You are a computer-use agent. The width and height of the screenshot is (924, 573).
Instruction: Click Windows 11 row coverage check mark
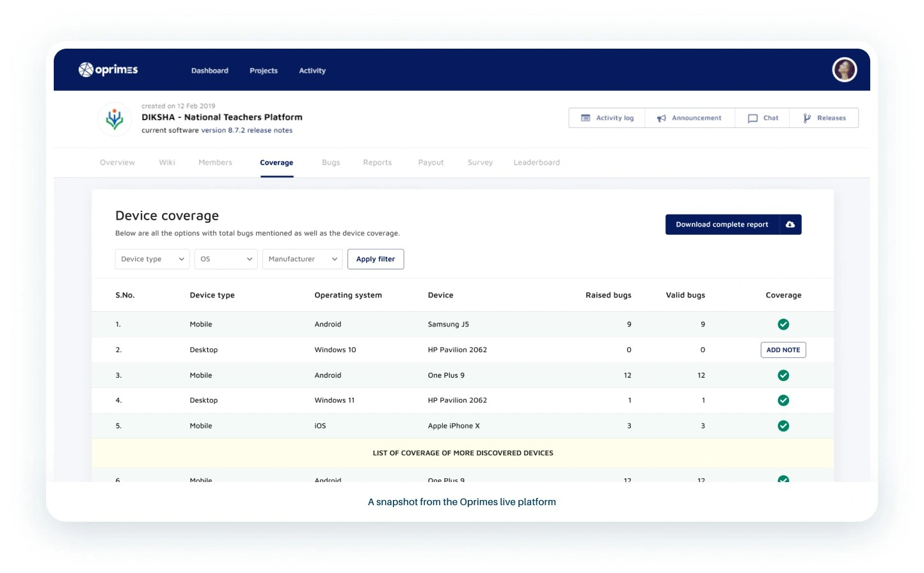pyautogui.click(x=783, y=401)
